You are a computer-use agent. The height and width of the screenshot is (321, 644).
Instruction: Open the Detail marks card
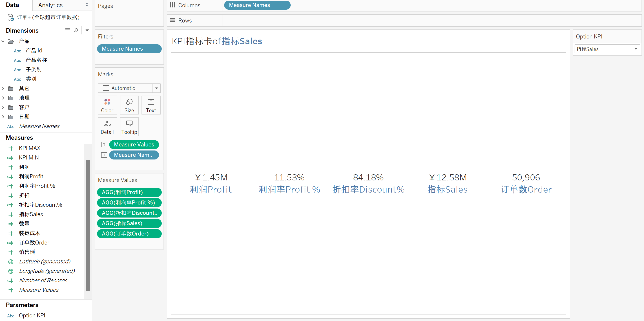coord(107,127)
